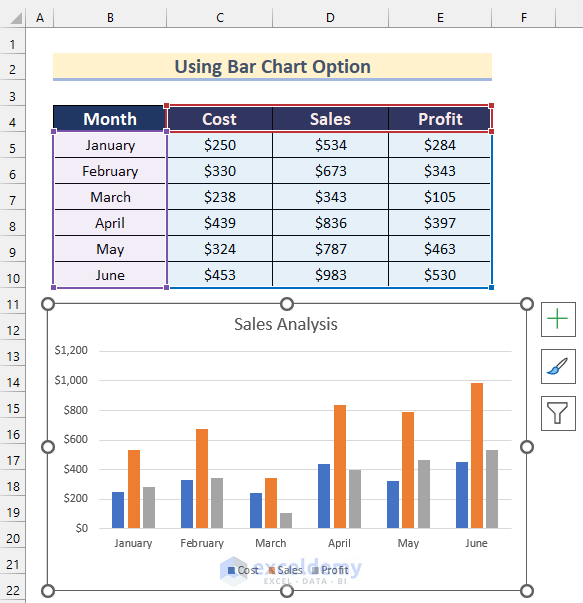Select column F header
Viewport: 583px width, 603px height.
pyautogui.click(x=523, y=17)
